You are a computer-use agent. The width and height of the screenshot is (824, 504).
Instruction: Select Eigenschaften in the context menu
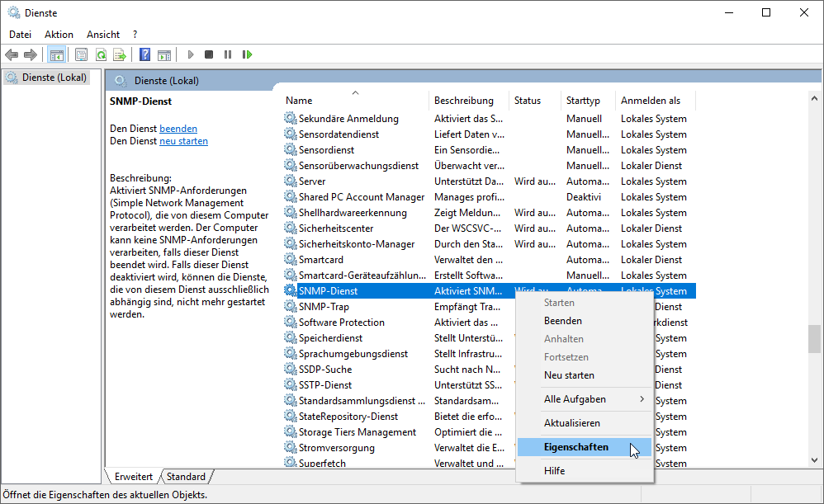585,447
